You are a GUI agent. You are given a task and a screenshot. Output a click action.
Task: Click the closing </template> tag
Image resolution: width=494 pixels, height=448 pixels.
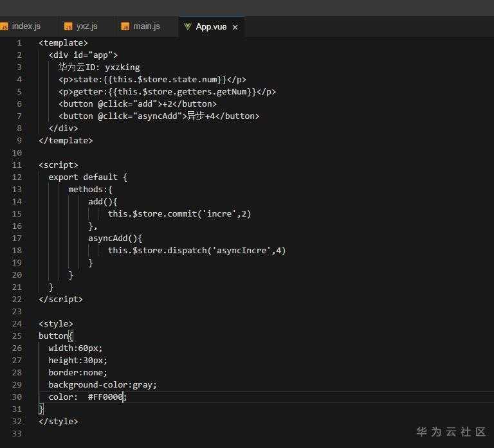coord(66,140)
